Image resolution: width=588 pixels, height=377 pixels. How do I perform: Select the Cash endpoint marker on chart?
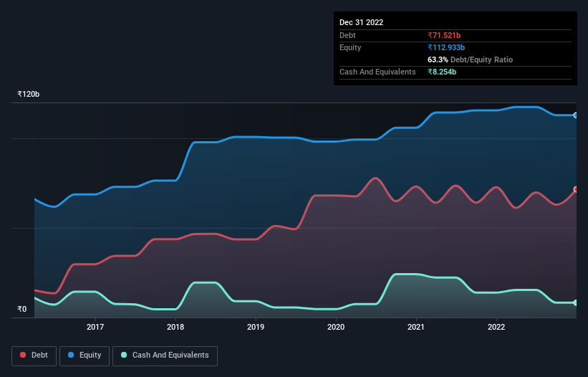[576, 302]
